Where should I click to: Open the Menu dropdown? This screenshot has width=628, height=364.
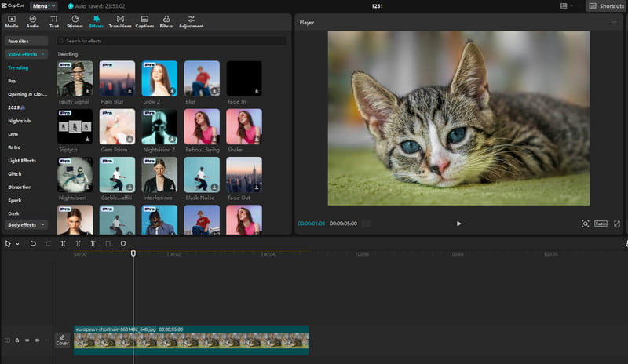tap(44, 6)
